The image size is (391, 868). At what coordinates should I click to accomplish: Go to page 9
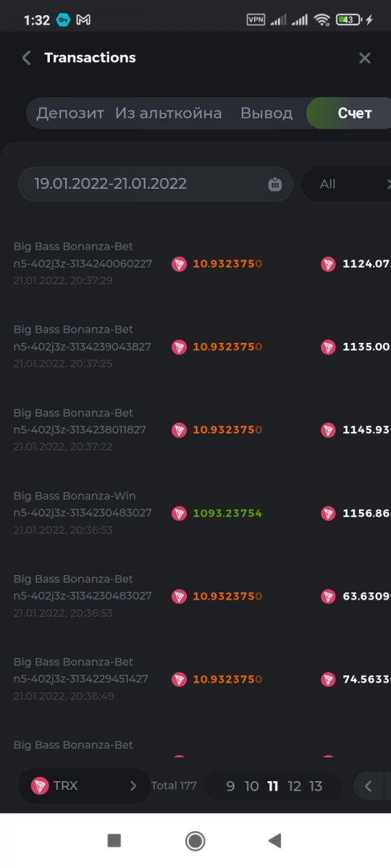[230, 786]
